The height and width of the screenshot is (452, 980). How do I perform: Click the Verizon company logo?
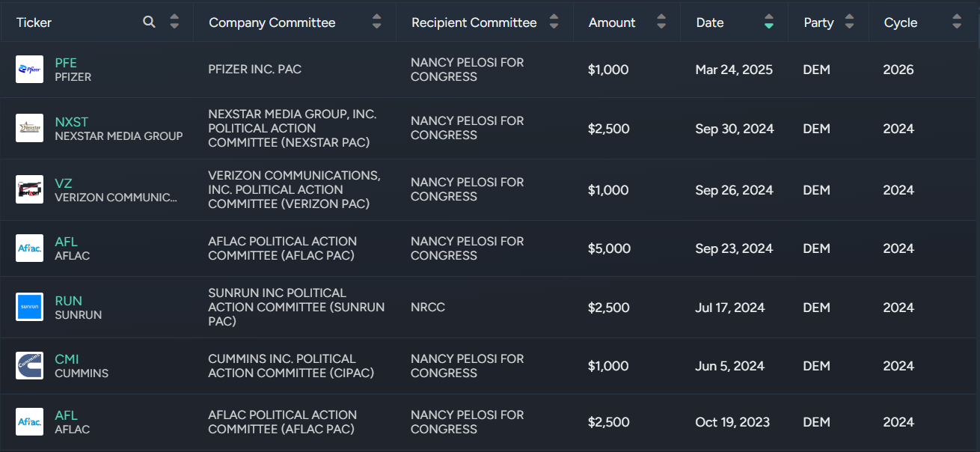pos(30,189)
